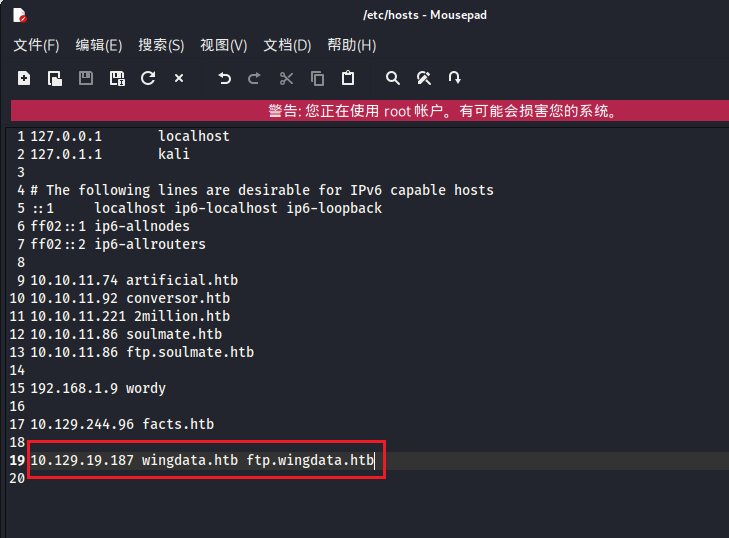Click on the facts.htb hosts entry

178,424
